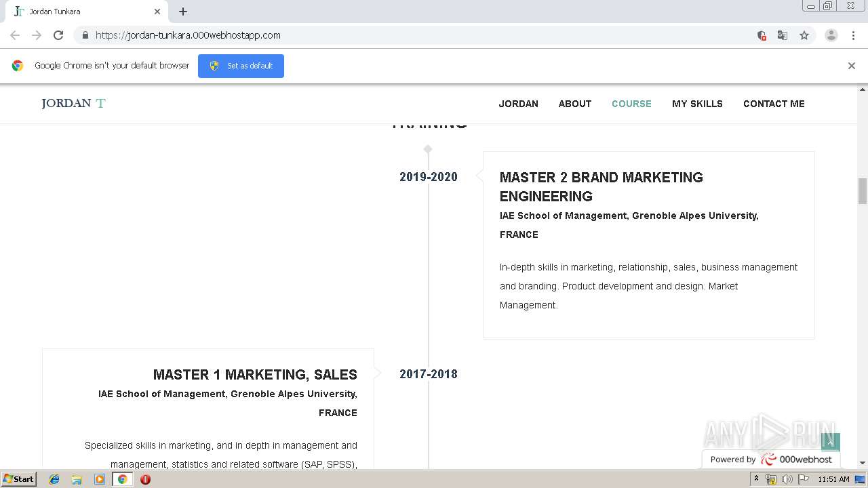Click the red stop-sign taskbar icon
This screenshot has width=868, height=488.
pyautogui.click(x=145, y=479)
